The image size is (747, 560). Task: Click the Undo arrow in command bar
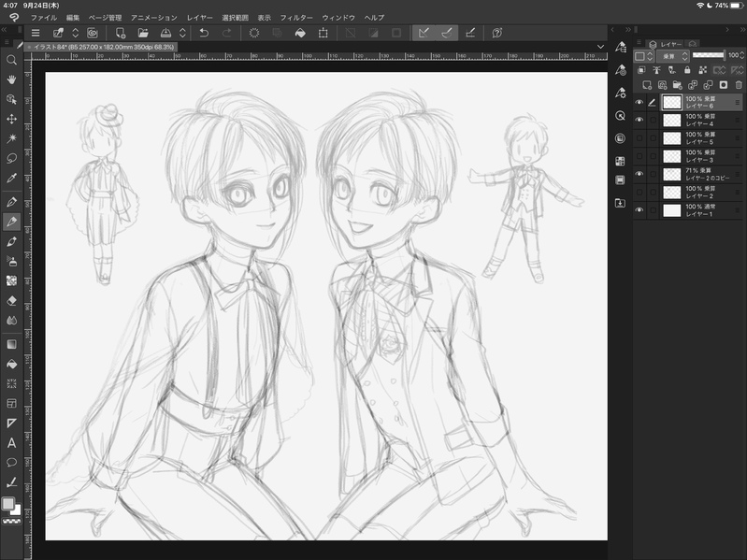tap(204, 33)
